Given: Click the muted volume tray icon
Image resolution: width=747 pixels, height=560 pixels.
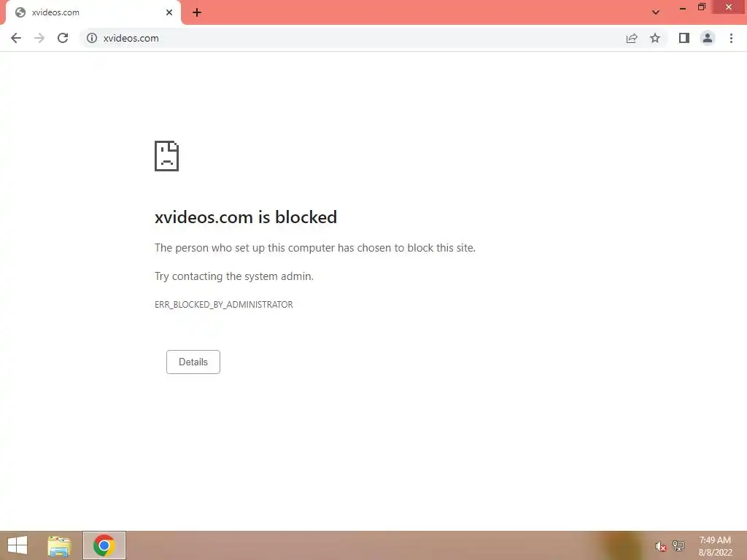Looking at the screenshot, I should (660, 546).
